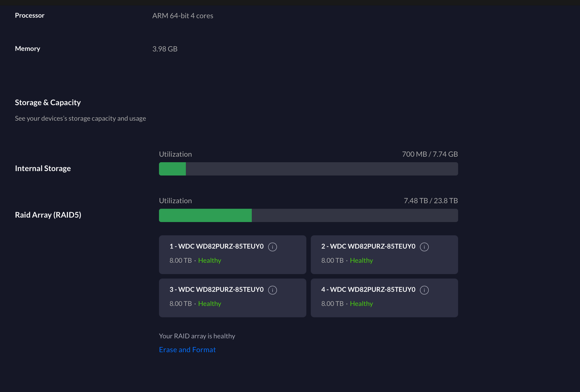Click Healthy status on drive 4
Image resolution: width=580 pixels, height=392 pixels.
[x=361, y=304]
